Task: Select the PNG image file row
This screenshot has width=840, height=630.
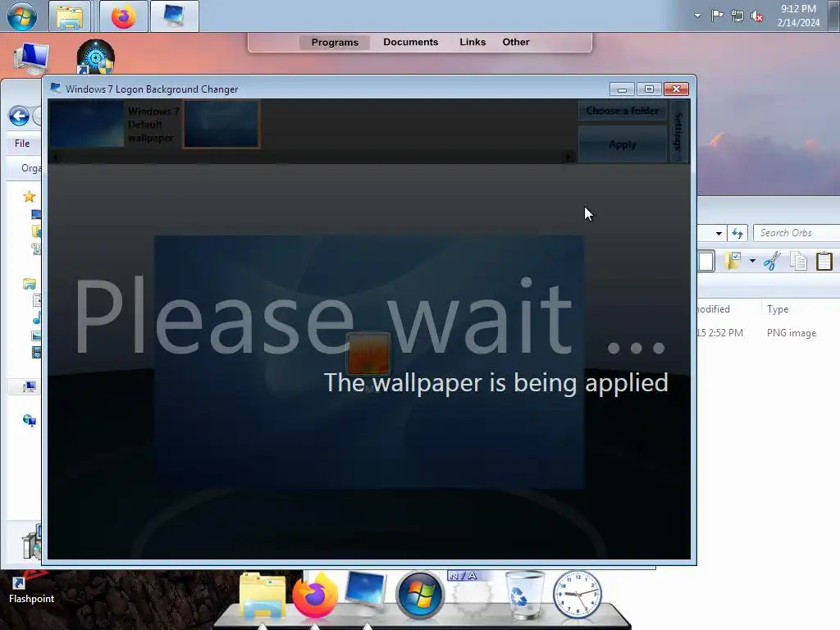Action: (x=769, y=333)
